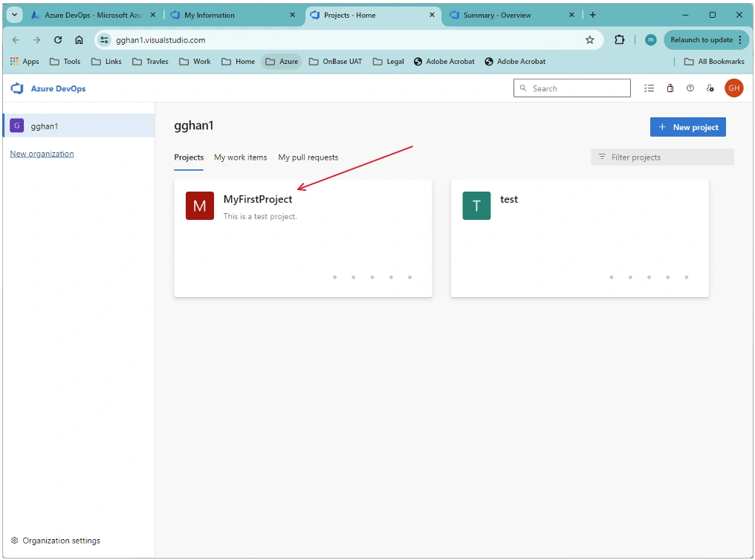This screenshot has width=755, height=560.
Task: View site information icon in address bar
Action: coord(104,40)
